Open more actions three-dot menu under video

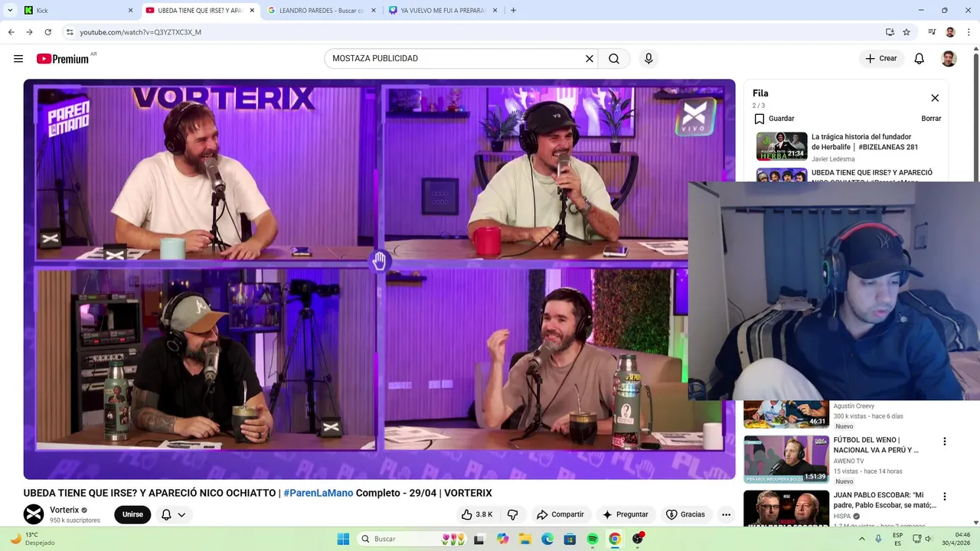click(x=726, y=514)
